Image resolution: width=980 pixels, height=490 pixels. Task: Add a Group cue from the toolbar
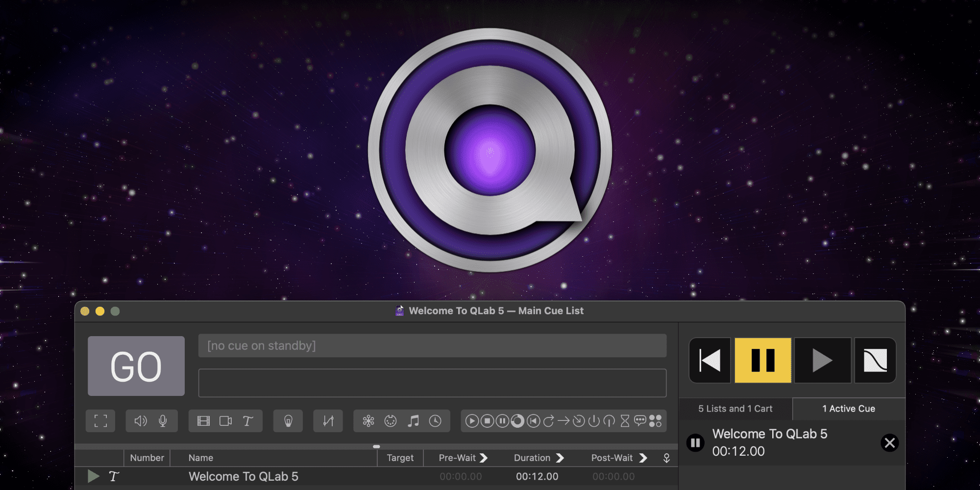[x=100, y=421]
